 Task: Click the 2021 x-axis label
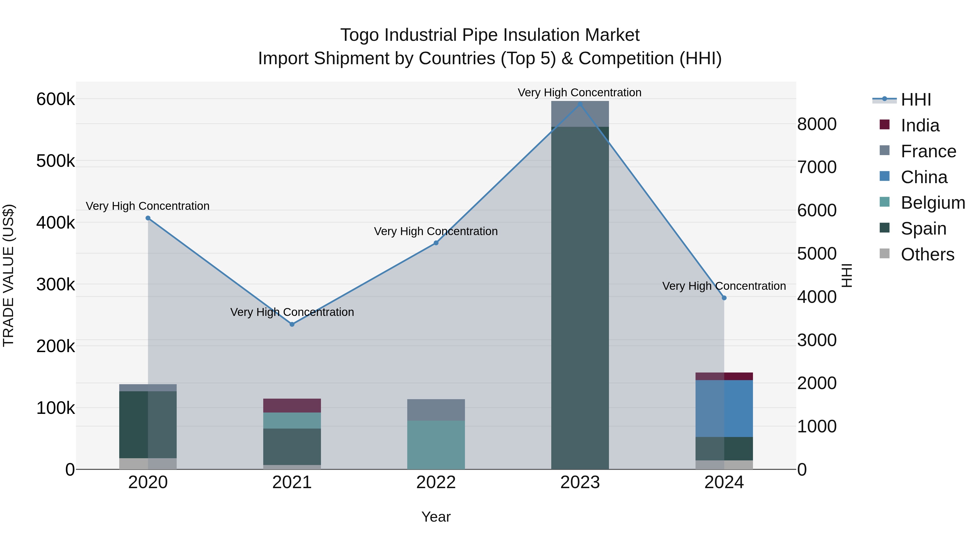coord(292,482)
